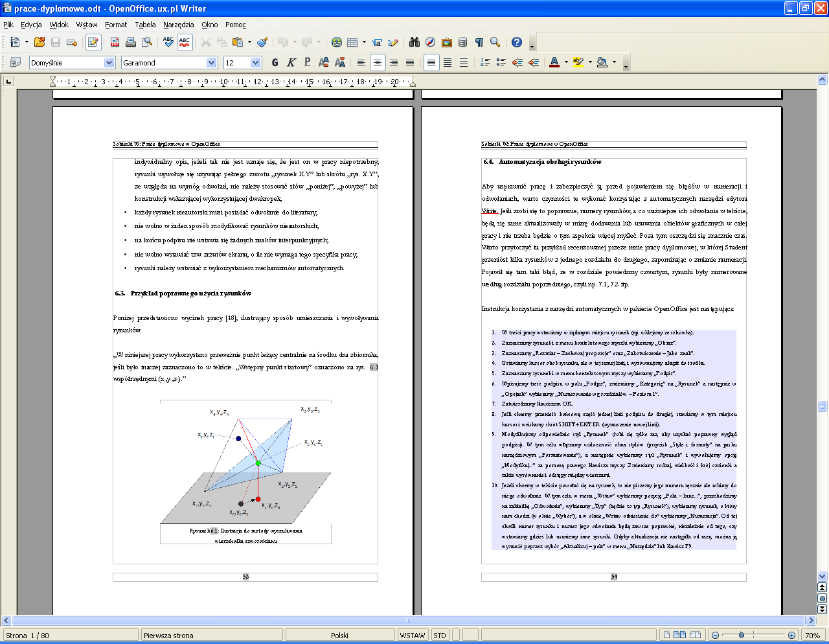Click 70% zoom level field

pyautogui.click(x=813, y=635)
